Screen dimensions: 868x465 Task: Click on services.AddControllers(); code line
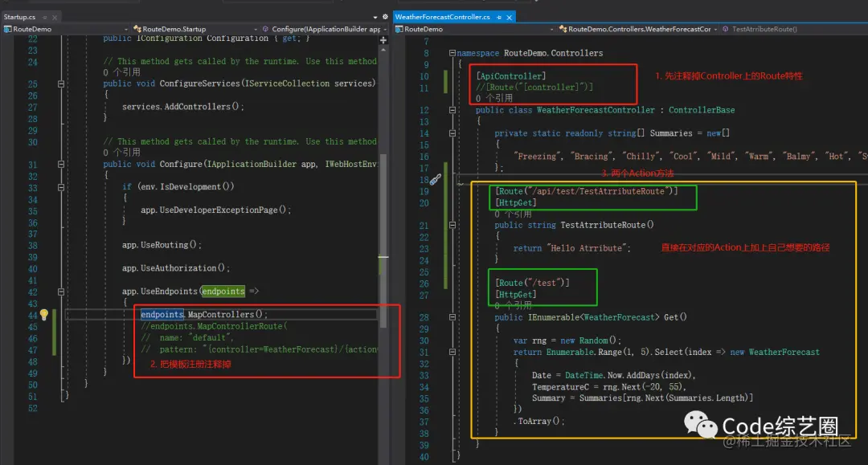182,107
